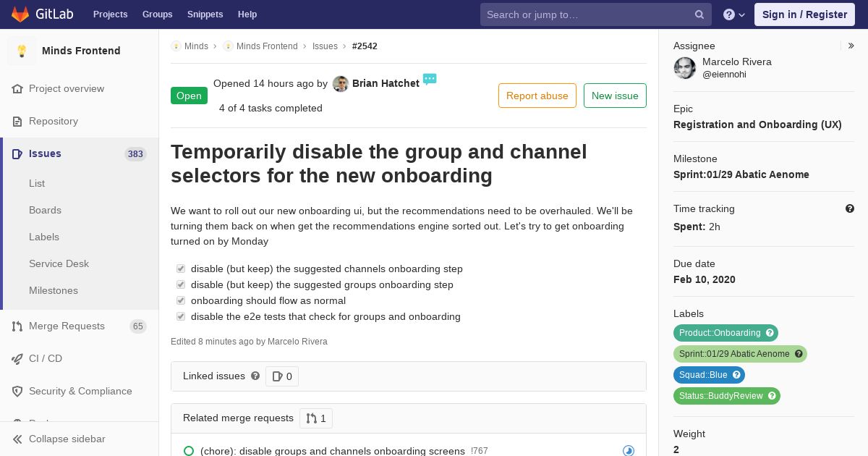The image size is (868, 456).
Task: Click the #2542 breadcrumb issue number
Action: 365,46
